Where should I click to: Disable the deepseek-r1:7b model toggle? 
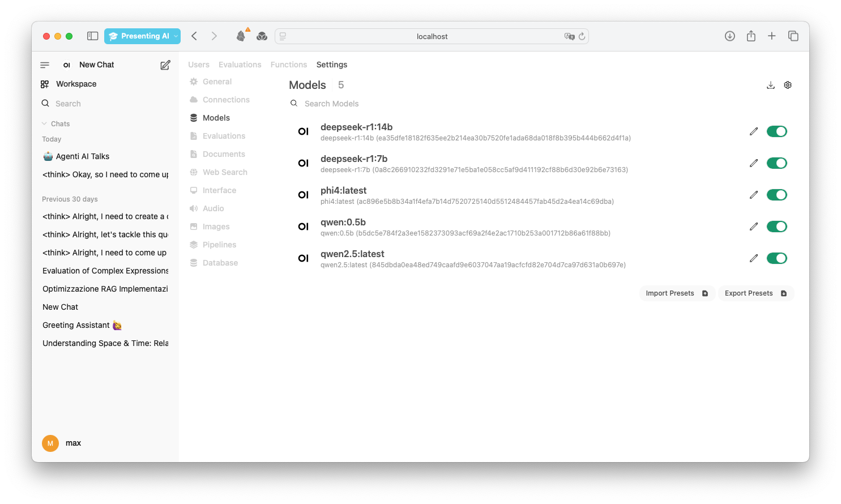coord(777,163)
